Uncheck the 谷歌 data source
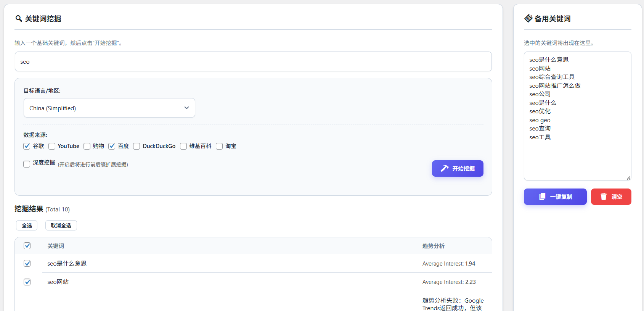Image resolution: width=644 pixels, height=311 pixels. 27,146
